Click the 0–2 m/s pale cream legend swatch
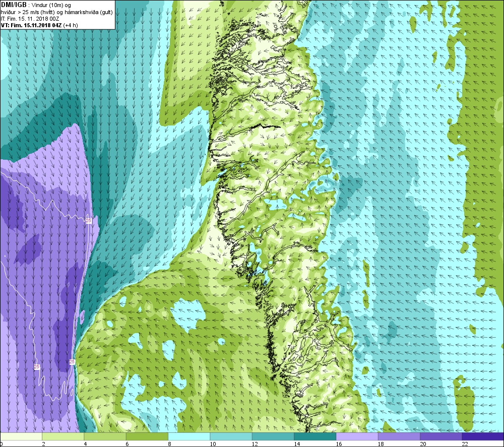 click(x=21, y=436)
